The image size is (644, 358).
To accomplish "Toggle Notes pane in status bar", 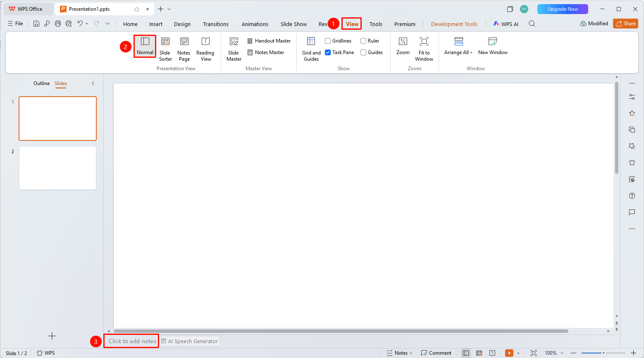I will (x=399, y=353).
